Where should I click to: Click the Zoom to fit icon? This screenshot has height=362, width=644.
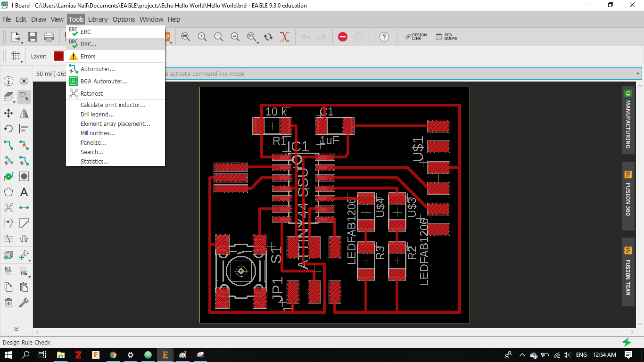[x=186, y=37]
